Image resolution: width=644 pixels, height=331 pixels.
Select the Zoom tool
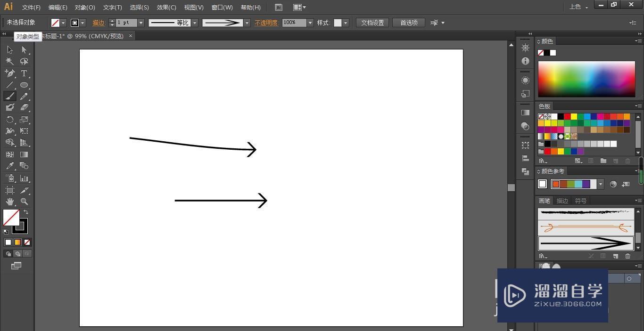tap(24, 202)
